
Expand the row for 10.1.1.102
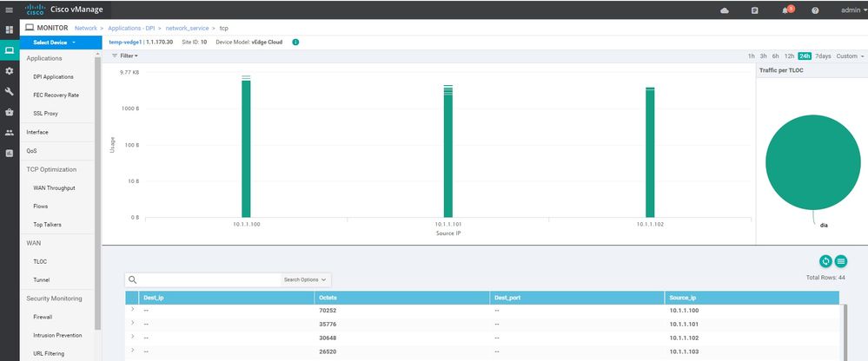[x=132, y=336]
